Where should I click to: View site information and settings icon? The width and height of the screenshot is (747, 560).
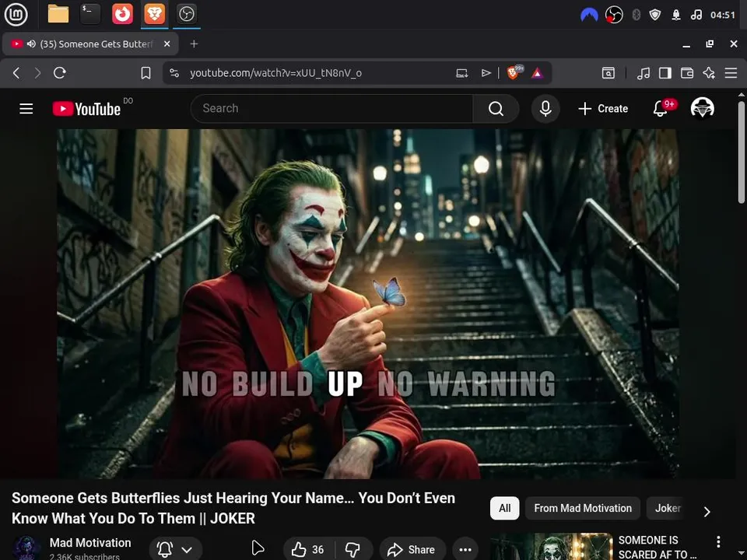point(174,73)
